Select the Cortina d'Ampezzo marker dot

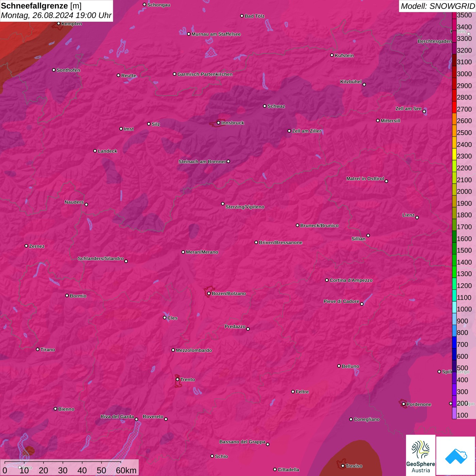tap(327, 280)
